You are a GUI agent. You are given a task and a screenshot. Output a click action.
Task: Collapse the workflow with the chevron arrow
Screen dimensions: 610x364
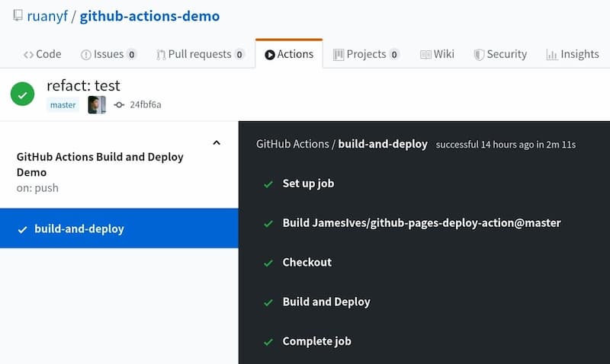(x=217, y=142)
